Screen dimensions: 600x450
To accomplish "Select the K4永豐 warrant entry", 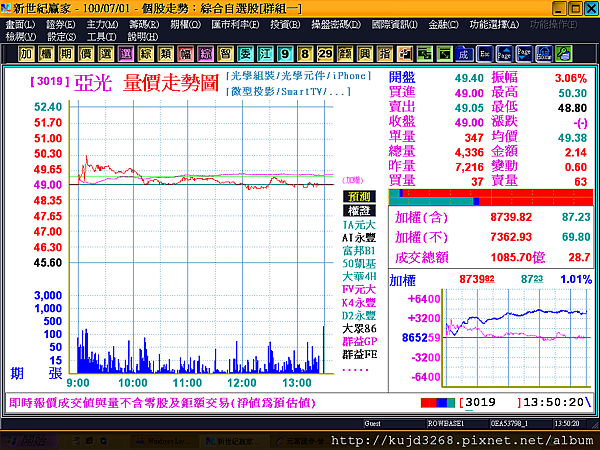I will coord(359,303).
